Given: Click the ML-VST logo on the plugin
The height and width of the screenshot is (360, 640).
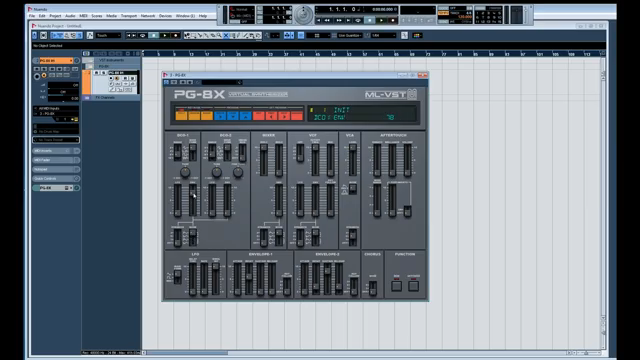Looking at the screenshot, I should pyautogui.click(x=391, y=95).
